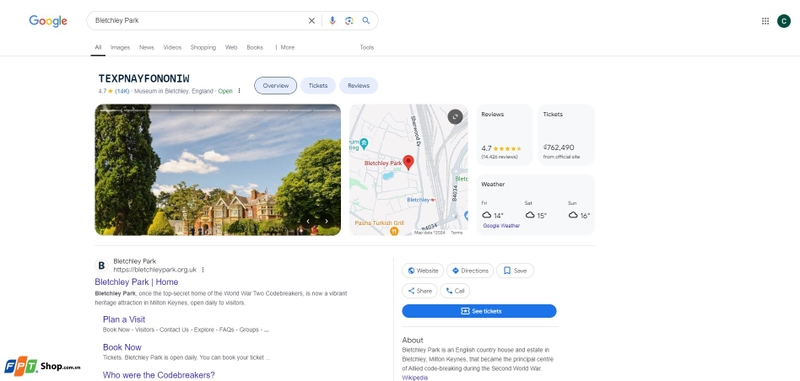Select the Reviews chip
This screenshot has width=800, height=381.
(358, 86)
